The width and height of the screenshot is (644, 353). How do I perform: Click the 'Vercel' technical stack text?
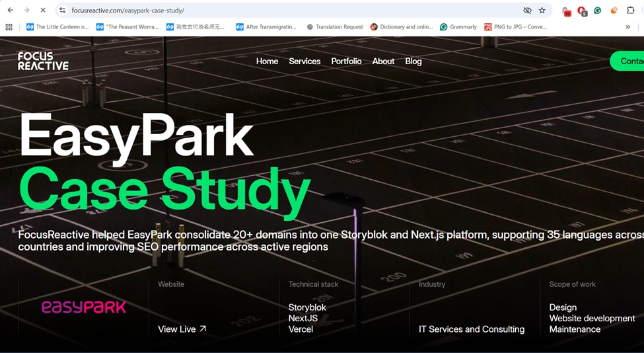(301, 329)
